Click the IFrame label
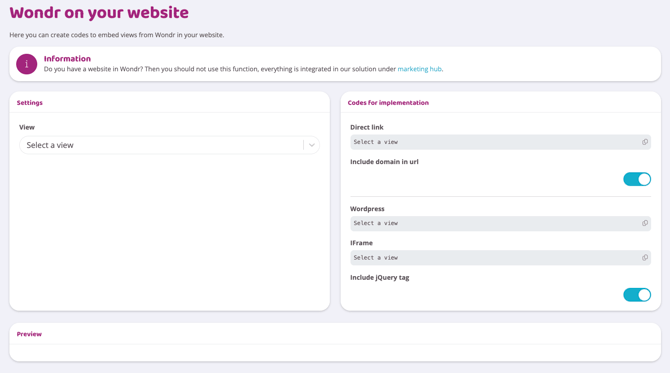This screenshot has width=670, height=373. click(x=361, y=243)
